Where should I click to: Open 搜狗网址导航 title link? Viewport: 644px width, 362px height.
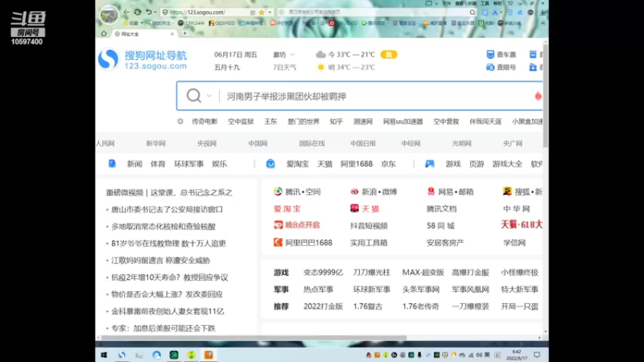click(155, 56)
